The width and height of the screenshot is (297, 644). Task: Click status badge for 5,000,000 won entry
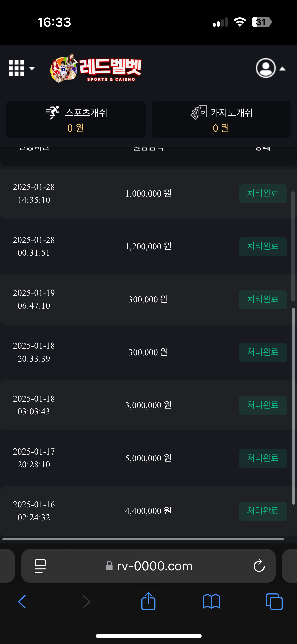click(263, 458)
